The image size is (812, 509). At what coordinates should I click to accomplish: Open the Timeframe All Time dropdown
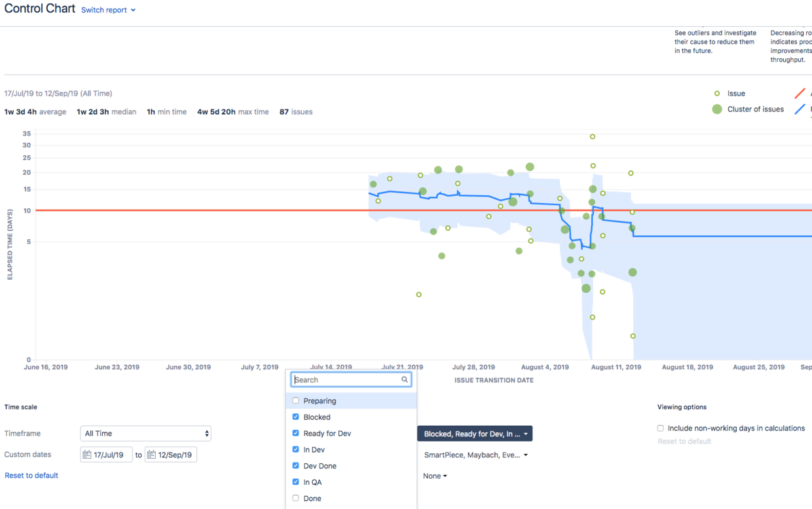145,434
